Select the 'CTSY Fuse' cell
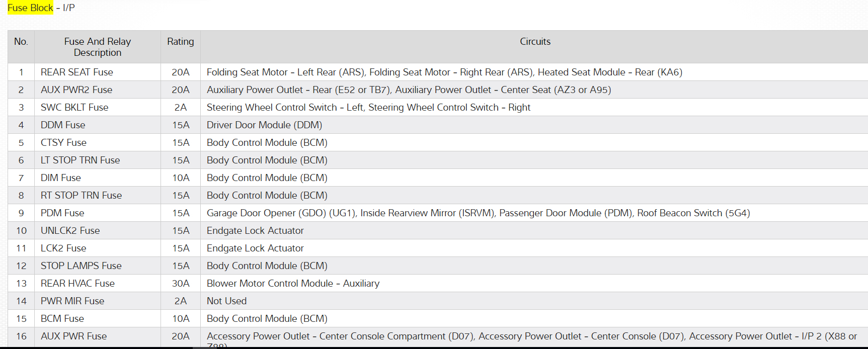Image resolution: width=868 pixels, height=349 pixels. tap(63, 142)
